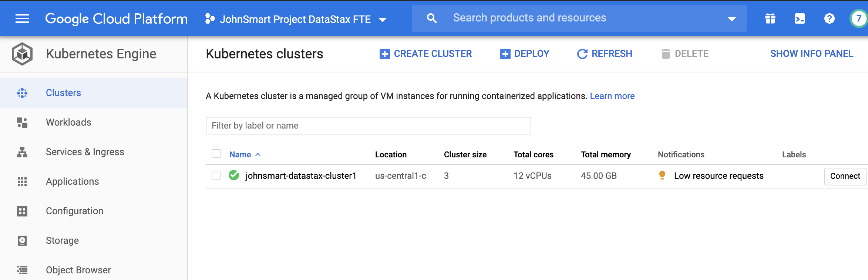This screenshot has width=868, height=280.
Task: Focus the Search products and resources field
Action: 579,18
